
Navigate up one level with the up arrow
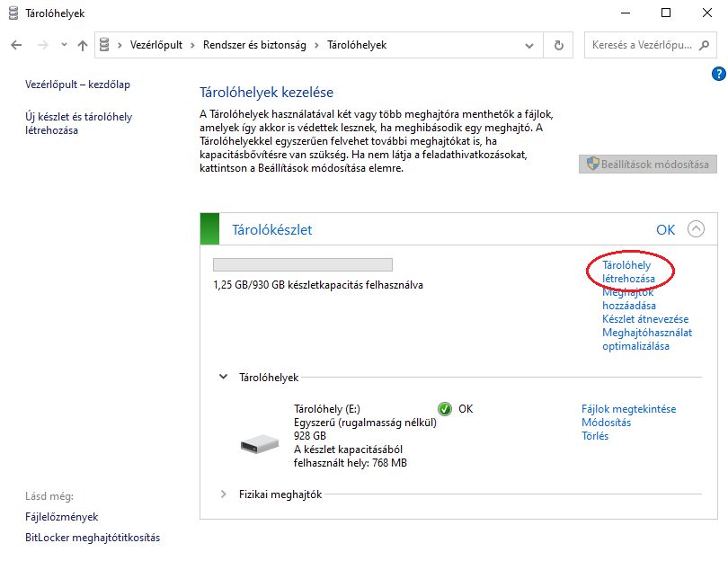[x=83, y=45]
